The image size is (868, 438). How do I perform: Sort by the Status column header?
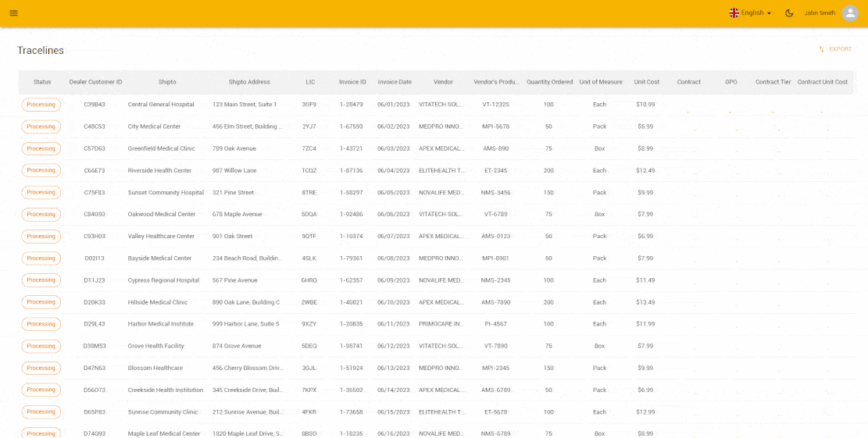[42, 82]
